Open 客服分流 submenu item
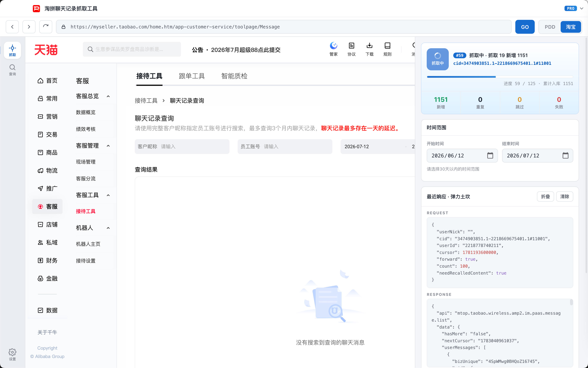Viewport: 588px width, 368px height. pos(86,179)
